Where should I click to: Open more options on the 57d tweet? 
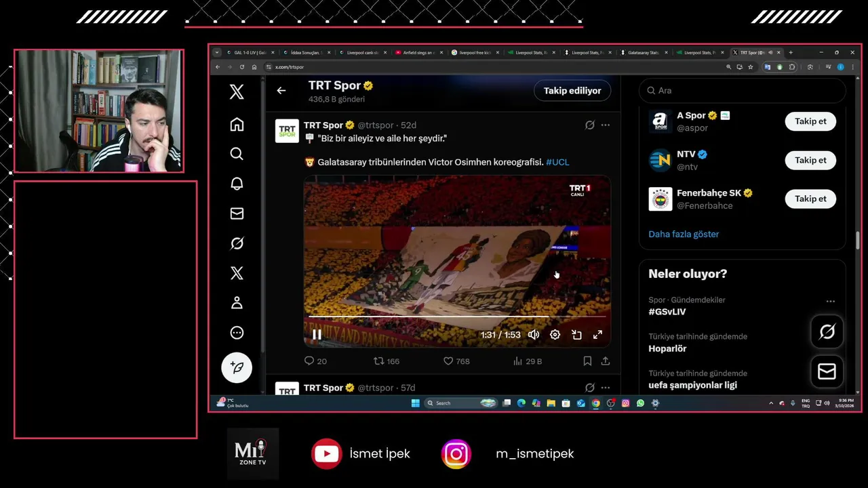606,388
